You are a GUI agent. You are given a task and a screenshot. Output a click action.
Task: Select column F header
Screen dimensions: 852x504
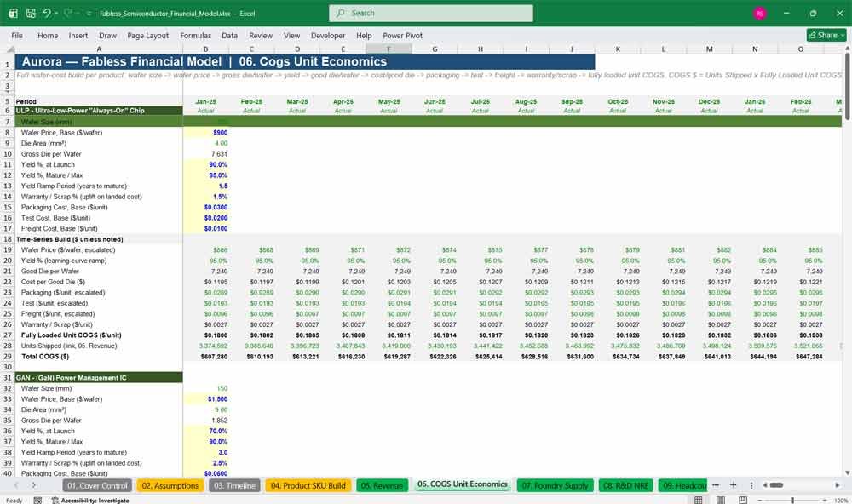pyautogui.click(x=389, y=49)
